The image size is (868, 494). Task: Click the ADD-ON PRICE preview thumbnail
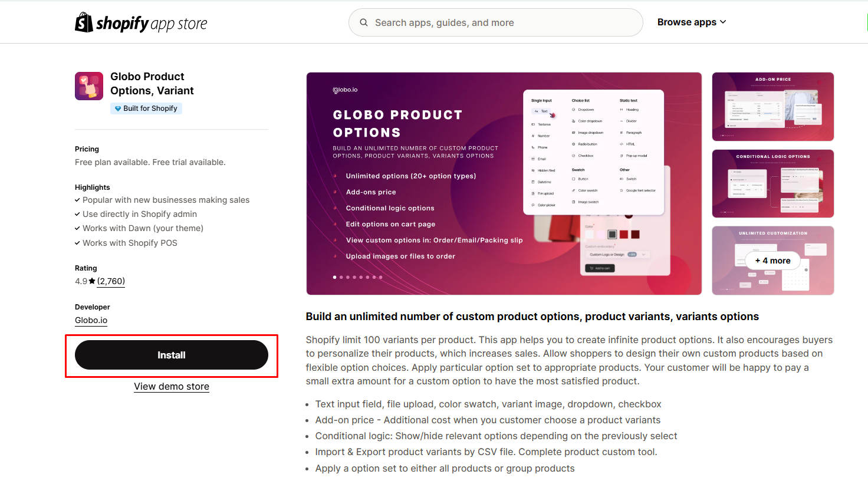click(x=772, y=106)
